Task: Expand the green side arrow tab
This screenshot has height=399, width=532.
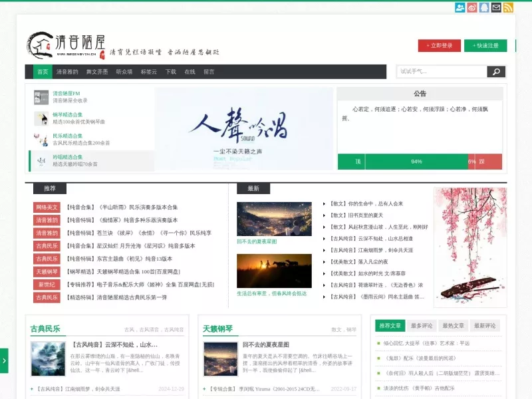Action: point(4,360)
